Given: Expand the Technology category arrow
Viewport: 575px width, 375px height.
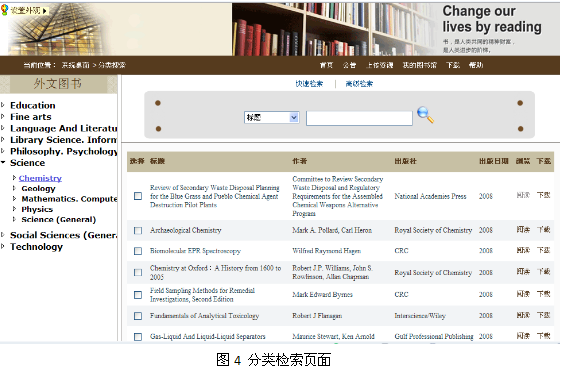Looking at the screenshot, I should 3,246.
